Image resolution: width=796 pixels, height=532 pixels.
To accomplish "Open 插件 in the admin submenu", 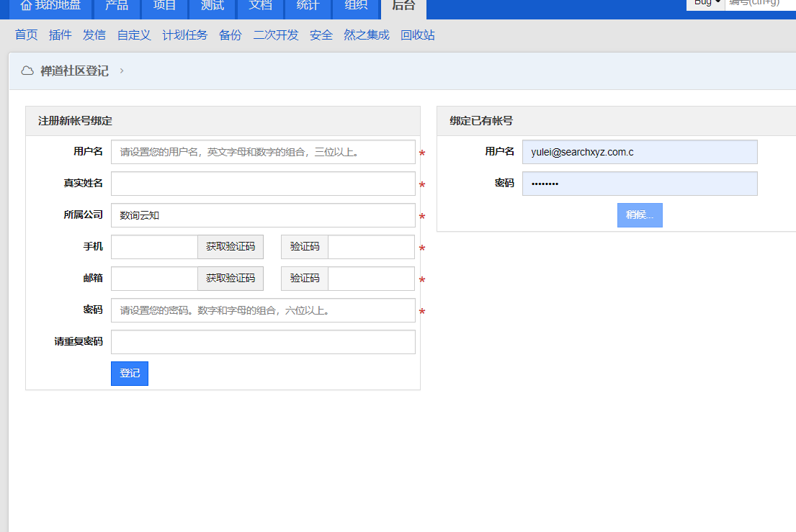I will [x=61, y=35].
